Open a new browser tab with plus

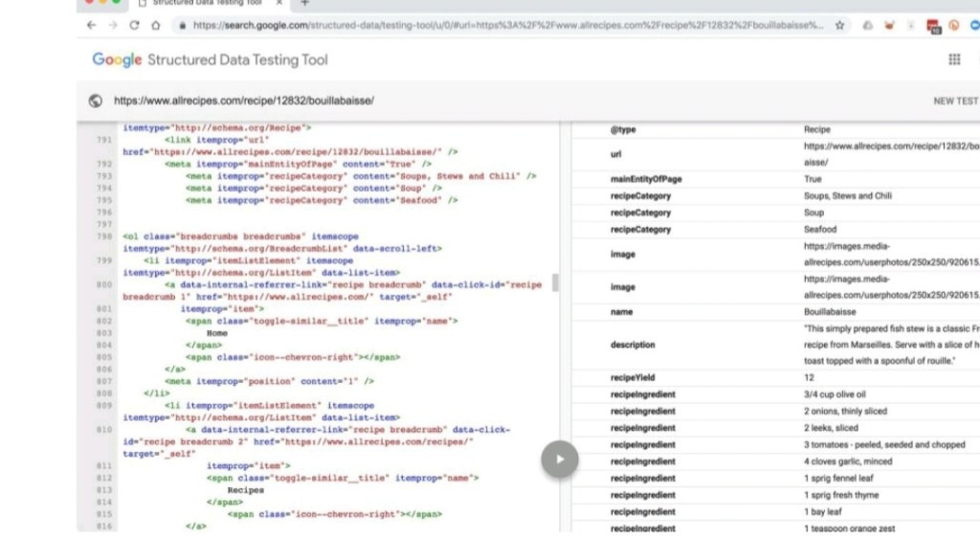(304, 3)
